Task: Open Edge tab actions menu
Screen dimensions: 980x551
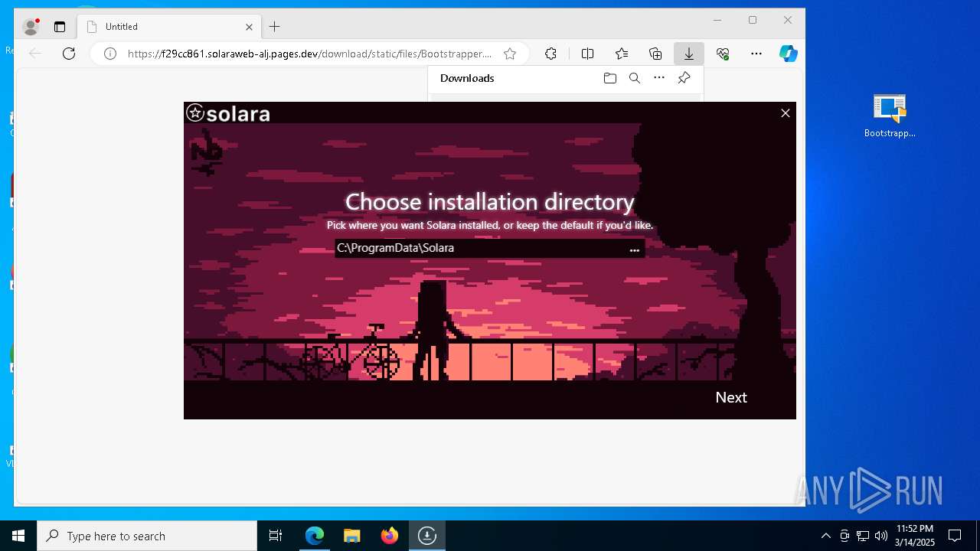Action: [x=60, y=27]
